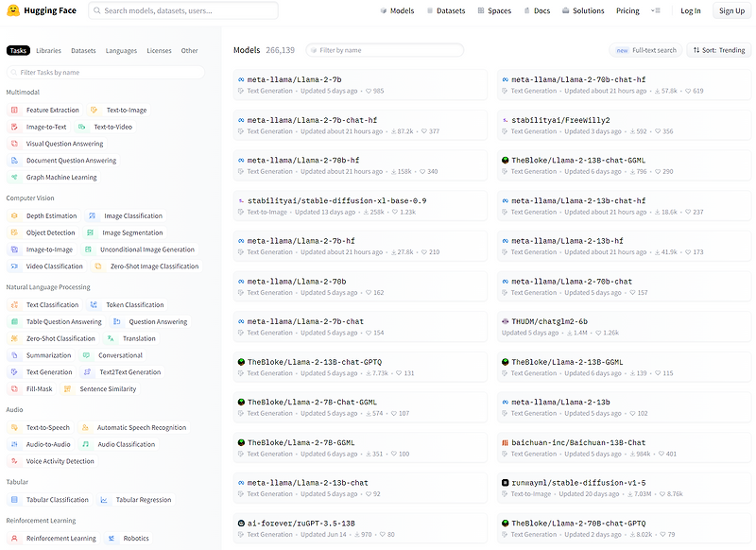
Task: Pick the Graph Machine Learning icon
Action: pos(14,178)
